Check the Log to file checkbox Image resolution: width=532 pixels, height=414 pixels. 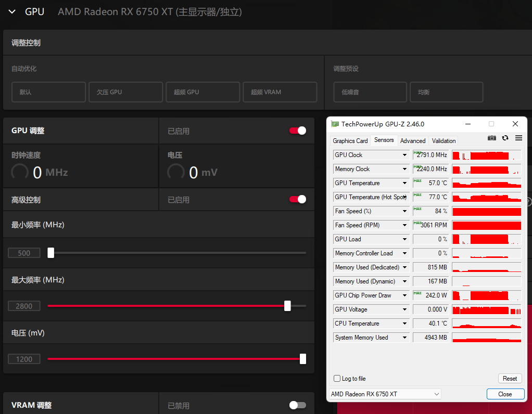(x=337, y=379)
